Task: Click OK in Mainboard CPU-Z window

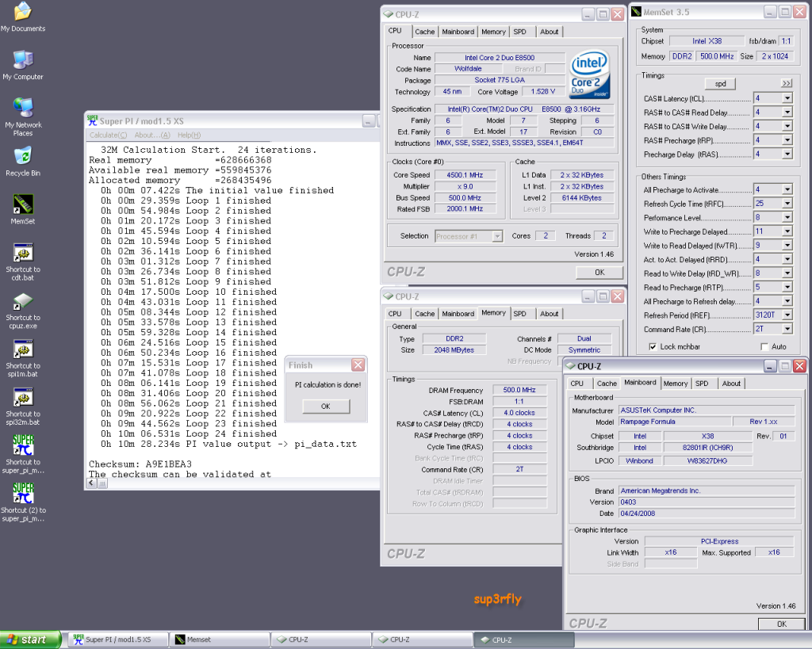Action: 781,624
